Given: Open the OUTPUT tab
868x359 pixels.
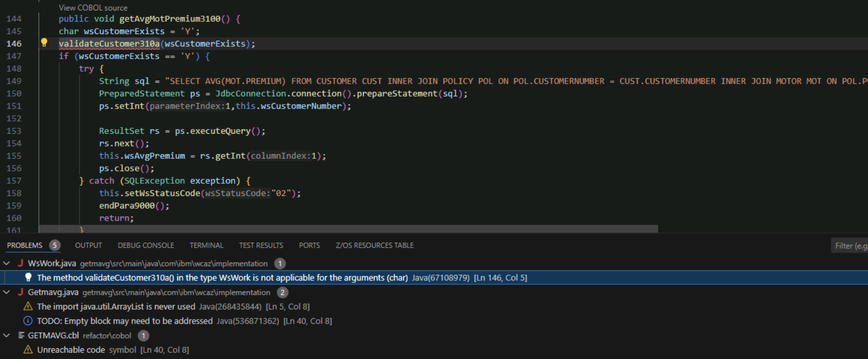Looking at the screenshot, I should pos(88,245).
